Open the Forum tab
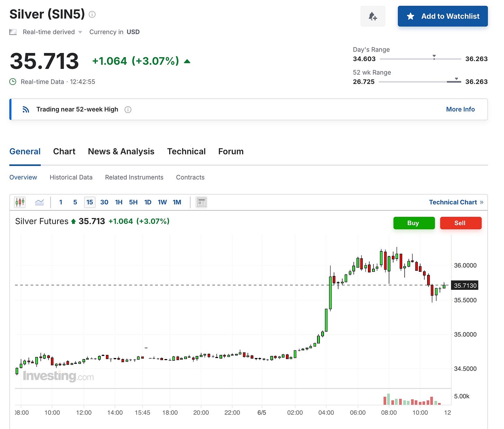504x429 pixels. (x=231, y=151)
